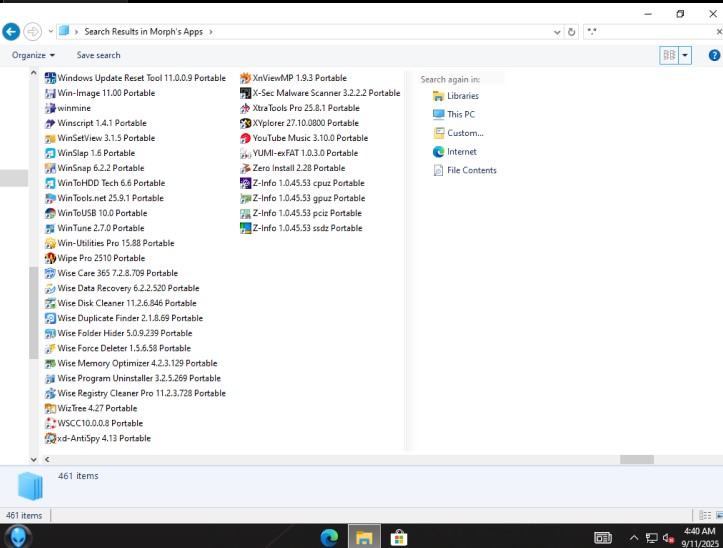Click the xd-AntiSpy 4.13 Portable icon

pyautogui.click(x=50, y=438)
